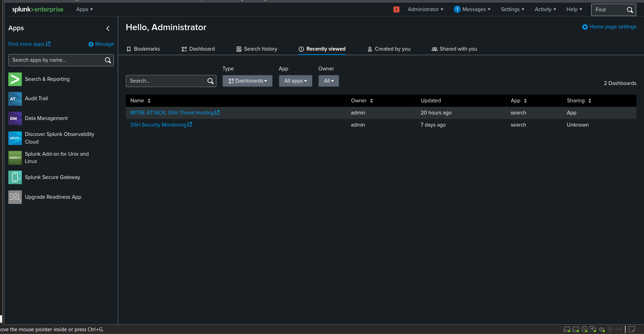Switch to the Dashboard tab
Screen dimensions: 644x334
point(198,49)
